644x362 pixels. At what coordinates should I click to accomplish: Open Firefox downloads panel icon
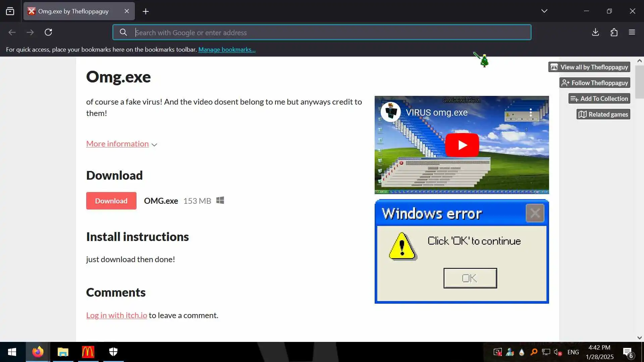click(595, 32)
